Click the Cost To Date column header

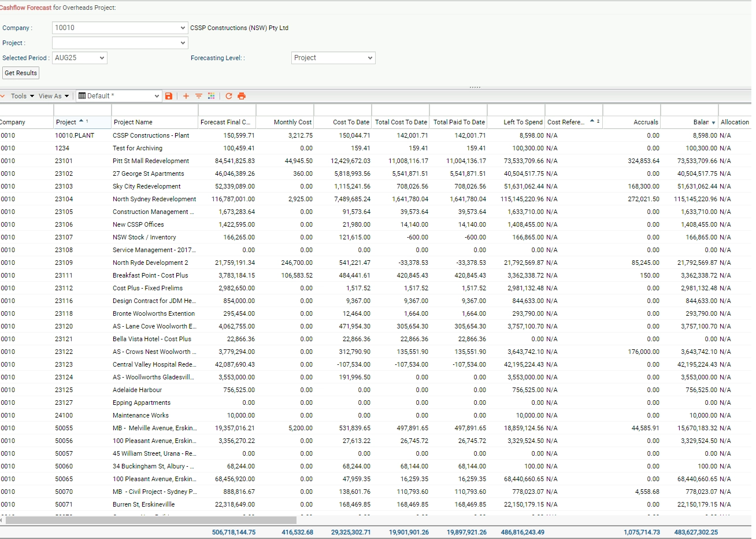(x=342, y=122)
